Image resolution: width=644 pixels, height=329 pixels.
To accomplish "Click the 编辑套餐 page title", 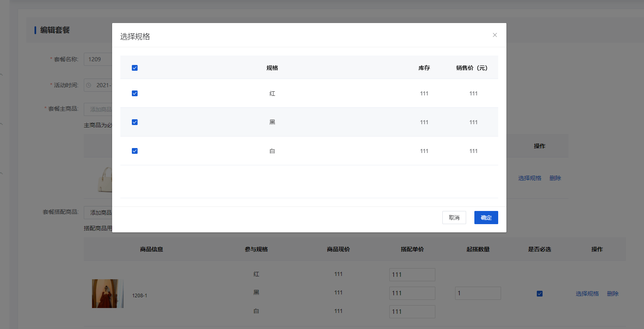I will coord(55,30).
